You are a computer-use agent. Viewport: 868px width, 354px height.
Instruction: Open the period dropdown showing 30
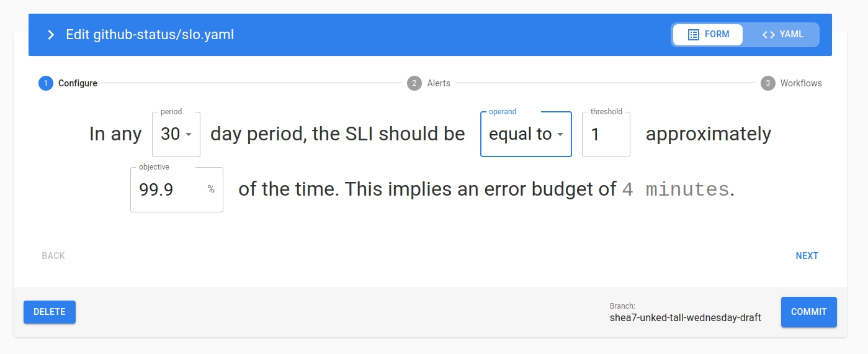coord(176,134)
